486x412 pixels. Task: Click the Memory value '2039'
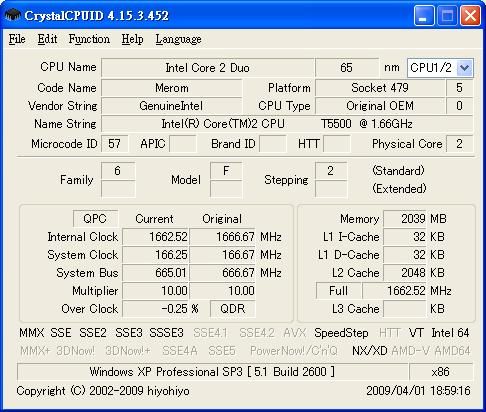tap(405, 219)
